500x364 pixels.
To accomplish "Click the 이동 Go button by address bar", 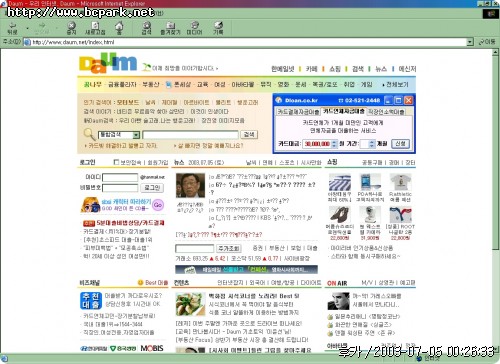I will pyautogui.click(x=487, y=42).
